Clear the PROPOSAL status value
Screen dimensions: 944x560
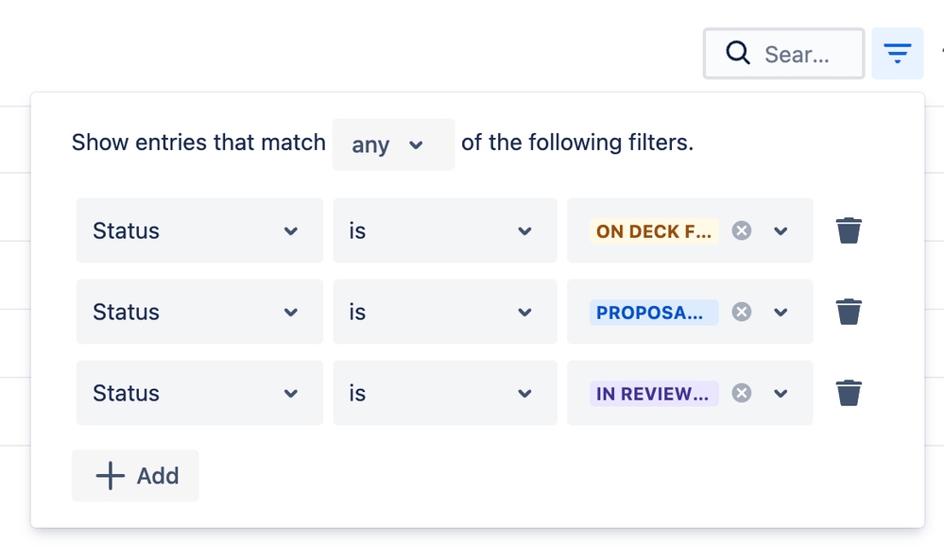pyautogui.click(x=742, y=312)
